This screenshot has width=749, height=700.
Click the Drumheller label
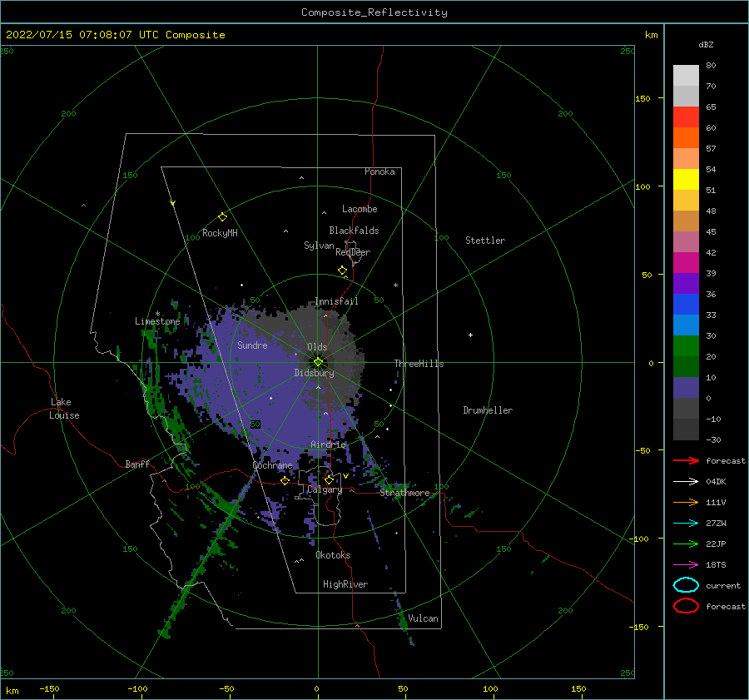[488, 410]
